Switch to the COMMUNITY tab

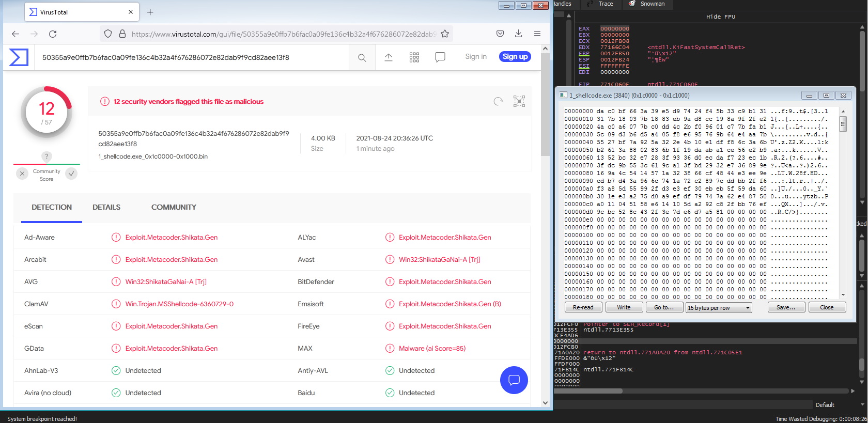coord(174,208)
